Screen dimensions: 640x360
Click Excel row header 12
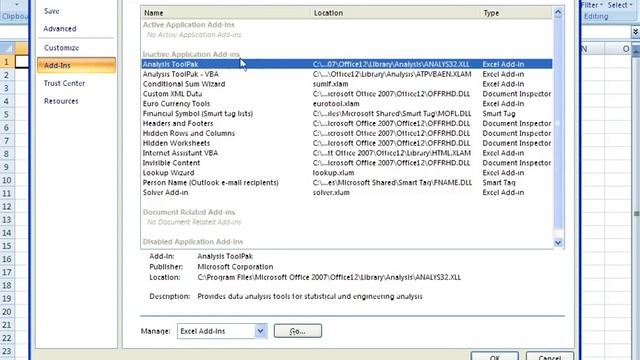click(7, 207)
